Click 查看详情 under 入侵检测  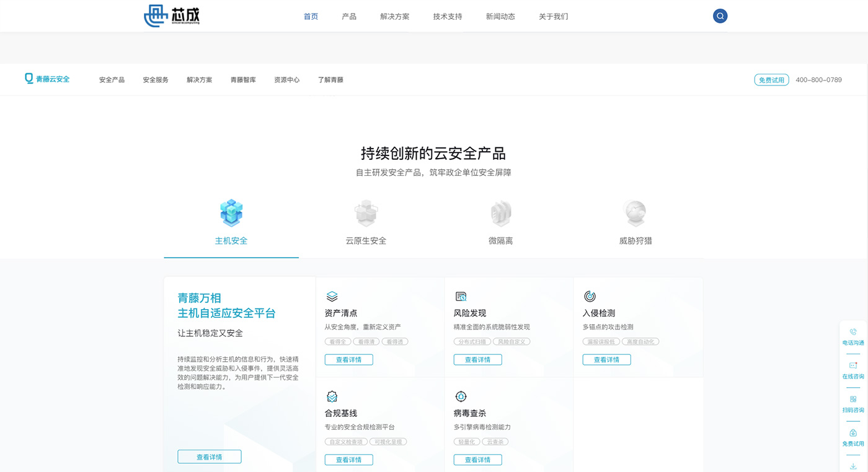point(606,360)
